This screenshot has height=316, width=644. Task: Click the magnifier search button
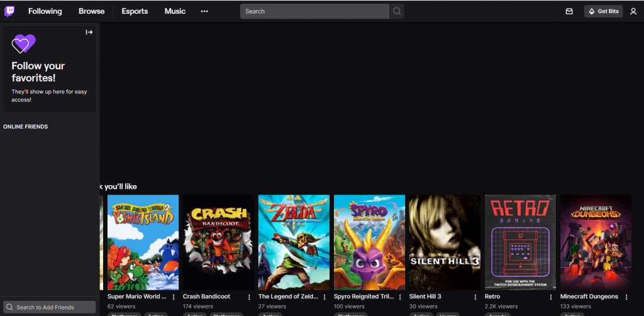tap(397, 11)
